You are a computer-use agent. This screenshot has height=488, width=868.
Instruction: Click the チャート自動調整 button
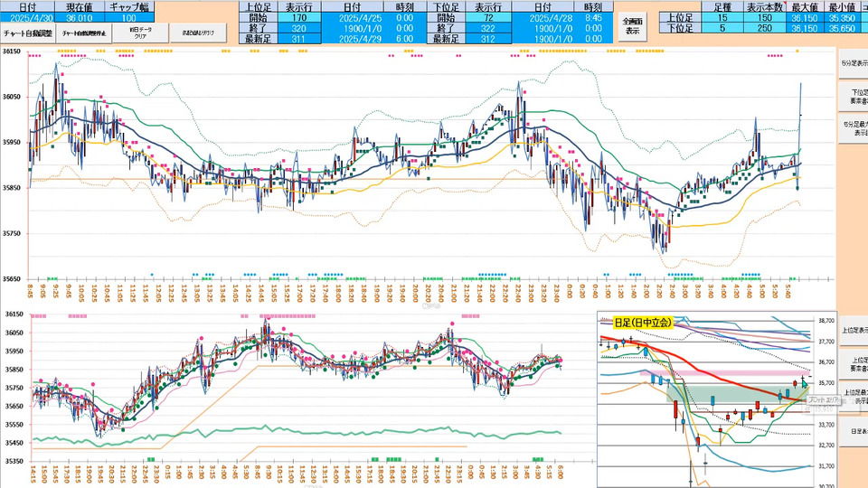point(28,33)
